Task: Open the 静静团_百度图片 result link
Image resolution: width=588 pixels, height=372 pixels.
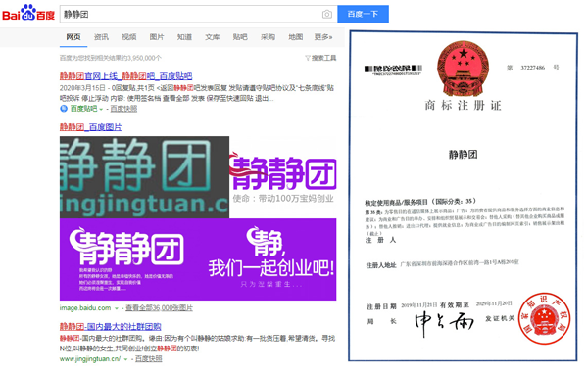Action: tap(91, 127)
